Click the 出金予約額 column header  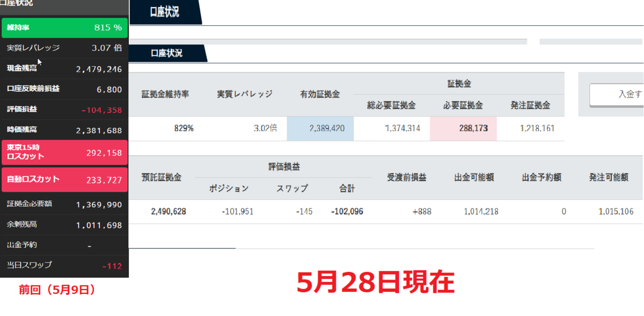(541, 177)
